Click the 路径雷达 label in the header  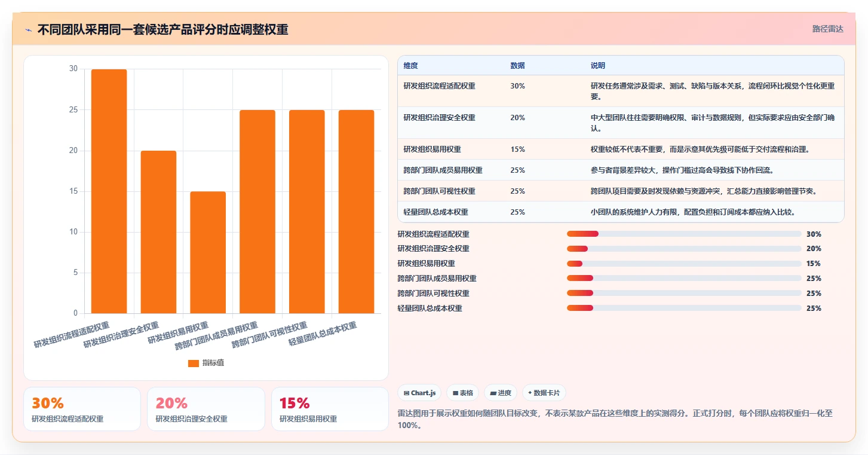pyautogui.click(x=828, y=29)
